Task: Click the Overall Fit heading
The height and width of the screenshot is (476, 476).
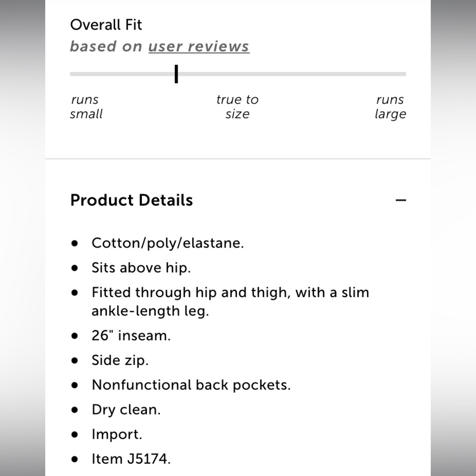Action: (x=106, y=24)
